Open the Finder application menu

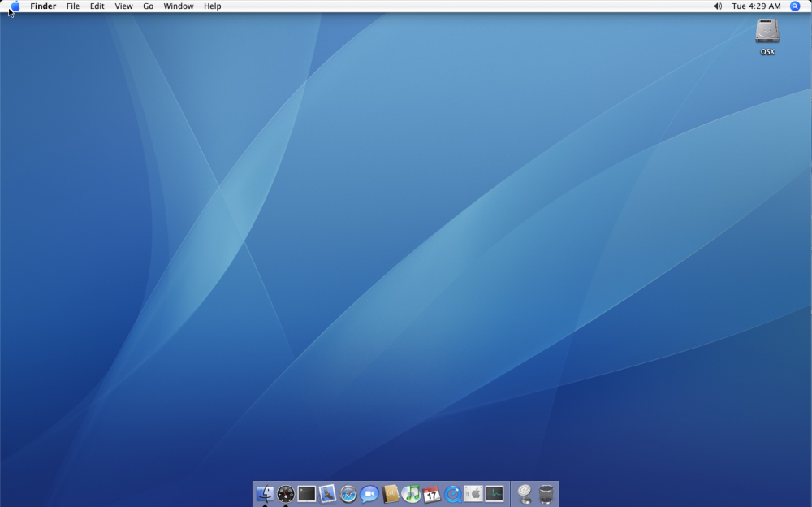[43, 6]
